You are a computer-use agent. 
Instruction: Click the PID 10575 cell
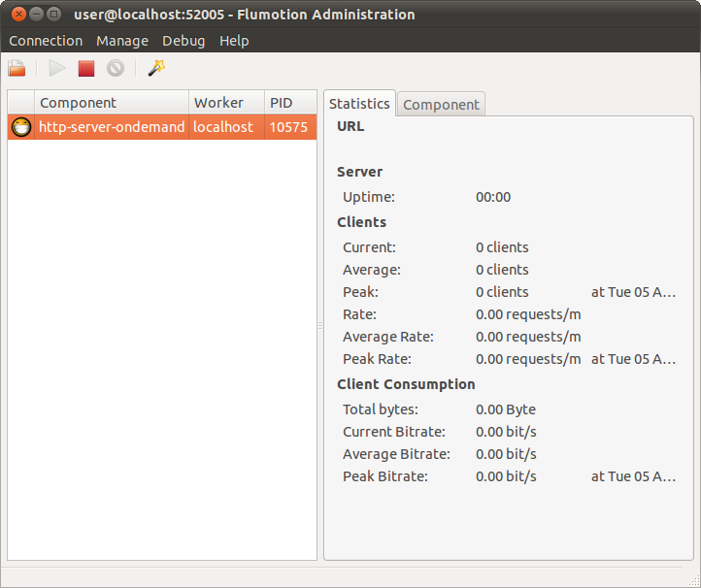point(288,127)
